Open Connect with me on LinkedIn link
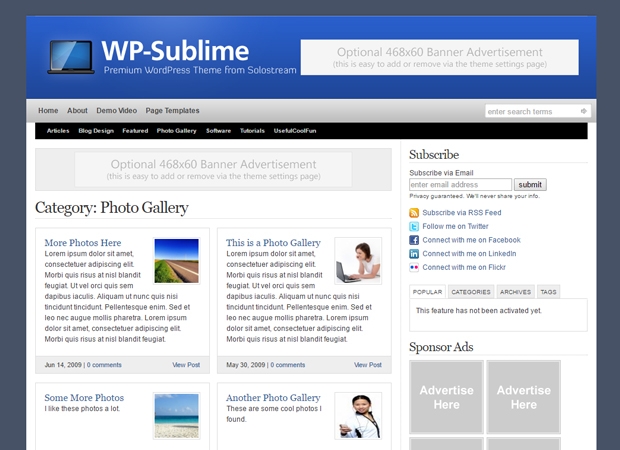The width and height of the screenshot is (620, 450). [469, 254]
